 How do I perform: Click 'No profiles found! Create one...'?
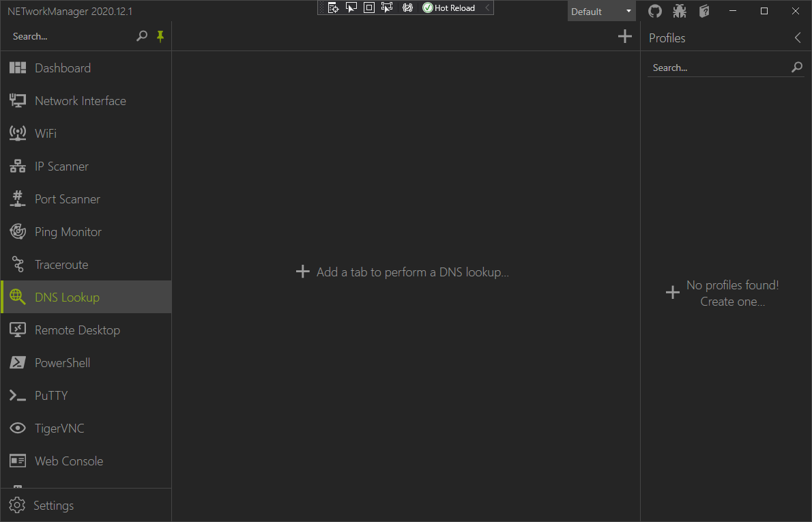tap(723, 293)
